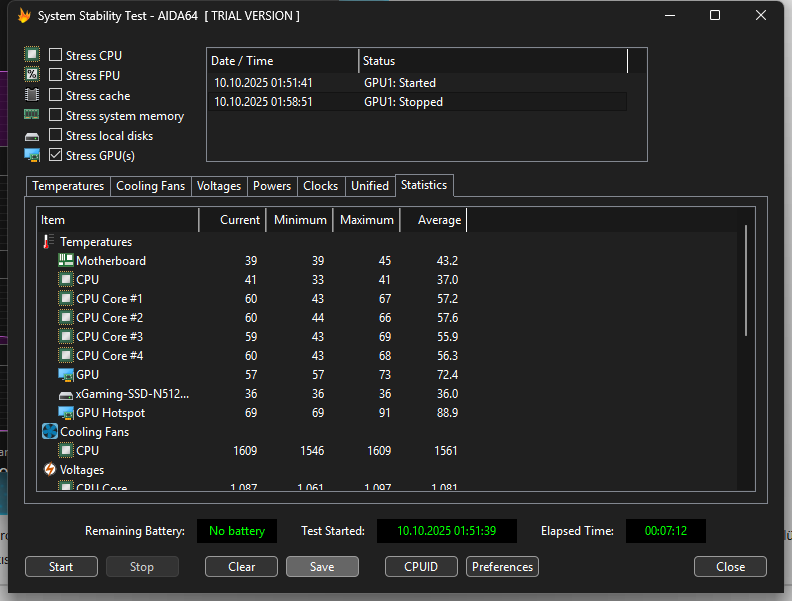792x601 pixels.
Task: Click the Clear button
Action: 241,567
